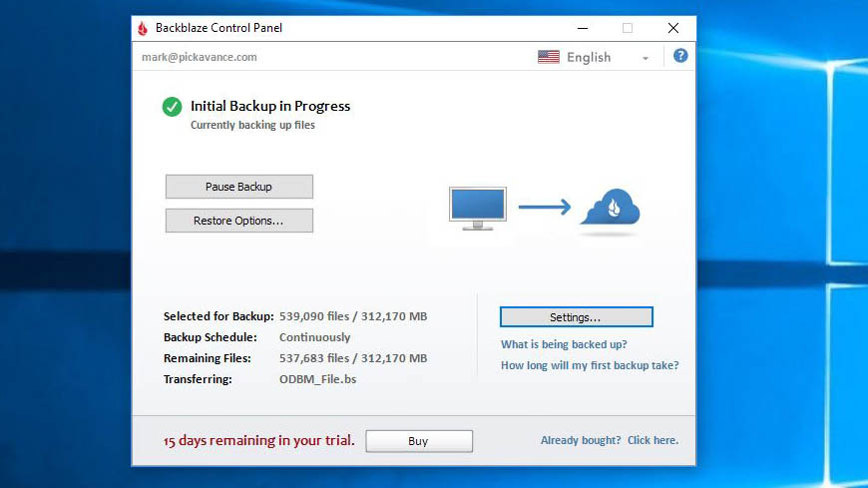Click the 'Initial Backup in Progress' heading
The image size is (868, 488).
[270, 106]
